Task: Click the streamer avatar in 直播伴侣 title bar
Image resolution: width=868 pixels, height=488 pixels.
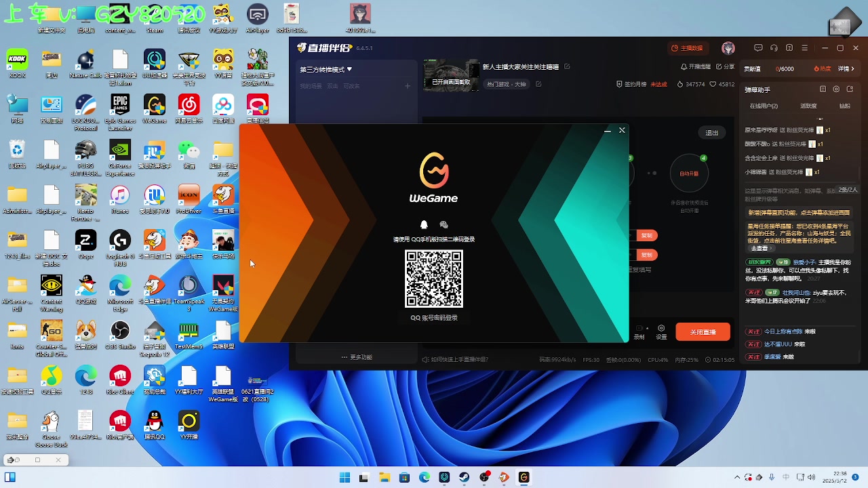Action: [x=728, y=48]
